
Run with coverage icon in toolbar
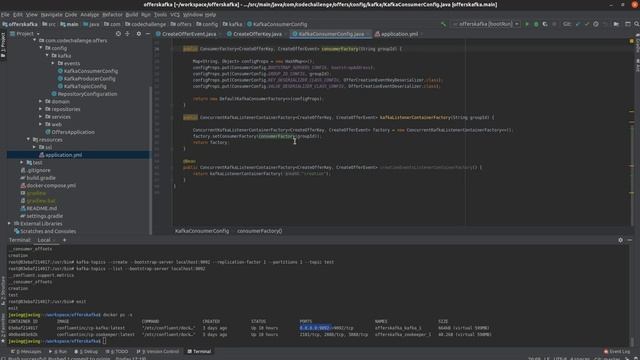(545, 24)
